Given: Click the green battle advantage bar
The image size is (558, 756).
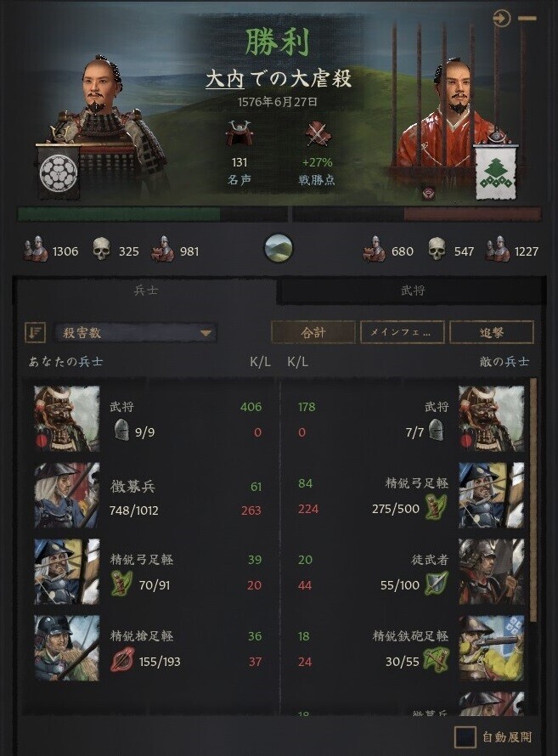Looking at the screenshot, I should click(x=119, y=214).
